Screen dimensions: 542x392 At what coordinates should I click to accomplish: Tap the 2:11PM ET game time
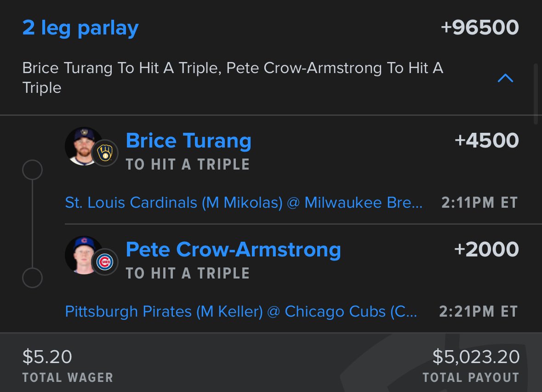(479, 203)
